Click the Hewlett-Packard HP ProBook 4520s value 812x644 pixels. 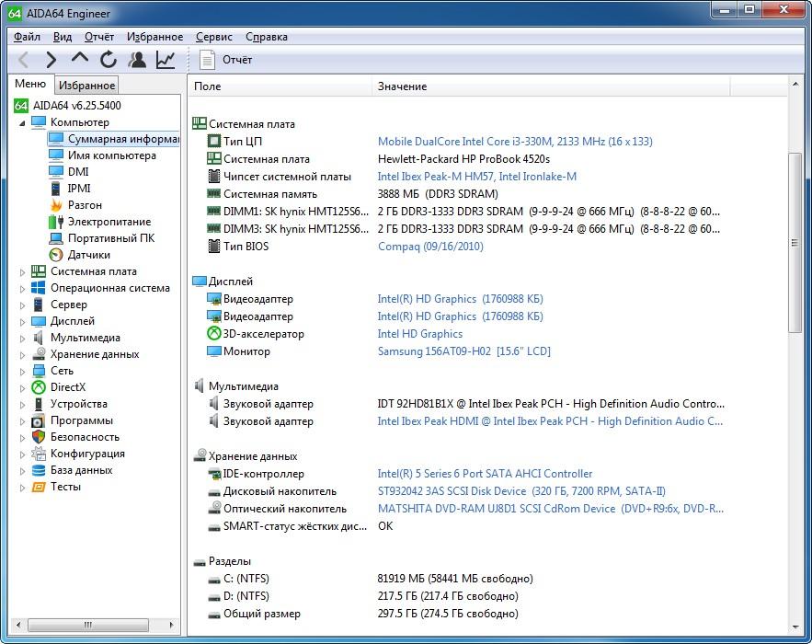click(463, 159)
